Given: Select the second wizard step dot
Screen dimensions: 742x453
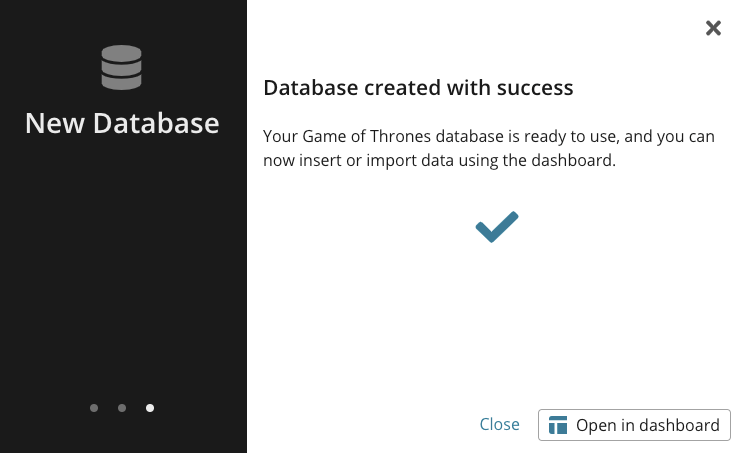Looking at the screenshot, I should (x=122, y=408).
